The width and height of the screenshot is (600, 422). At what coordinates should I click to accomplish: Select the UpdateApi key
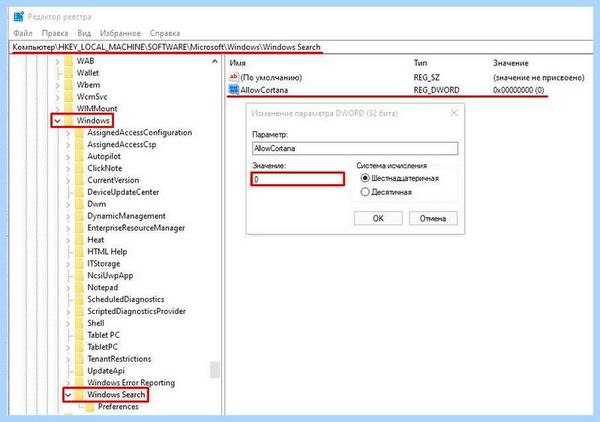106,371
